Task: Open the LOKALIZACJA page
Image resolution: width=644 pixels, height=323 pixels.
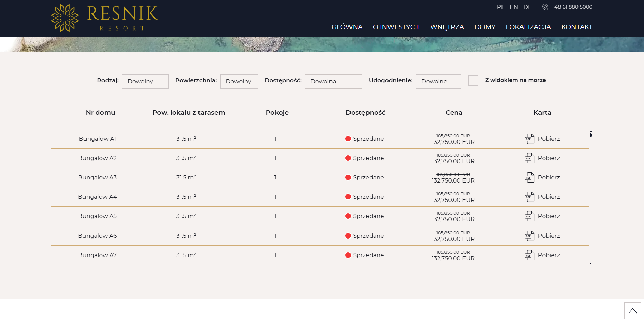Action: [x=528, y=27]
